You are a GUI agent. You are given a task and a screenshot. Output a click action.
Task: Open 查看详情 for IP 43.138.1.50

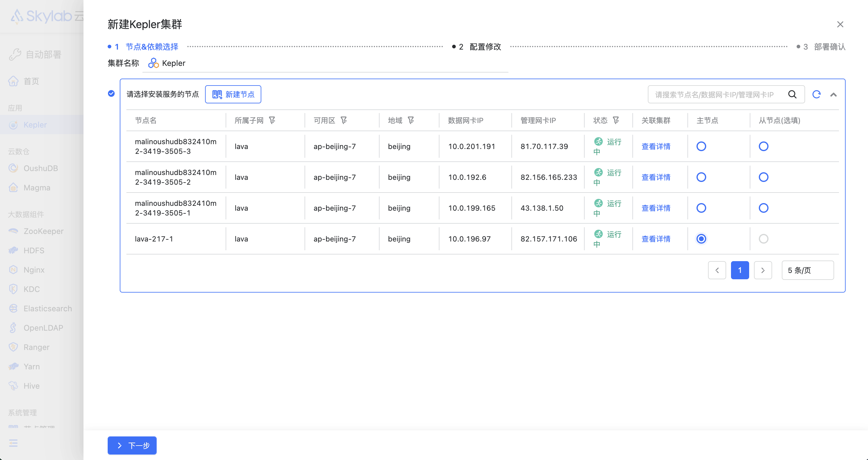[656, 208]
